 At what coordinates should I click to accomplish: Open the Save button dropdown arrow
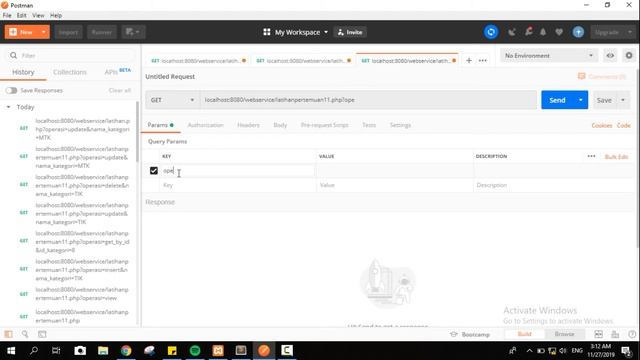[623, 100]
